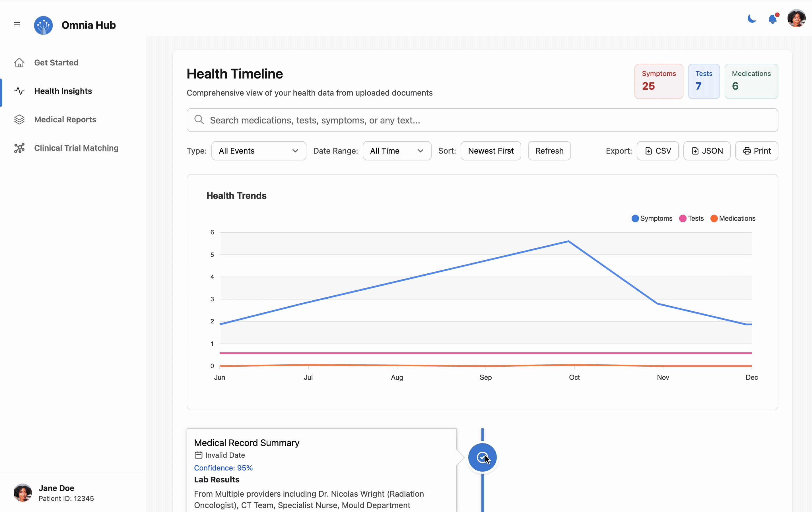The image size is (812, 512).
Task: Change the sort order with Newest First
Action: 491,151
